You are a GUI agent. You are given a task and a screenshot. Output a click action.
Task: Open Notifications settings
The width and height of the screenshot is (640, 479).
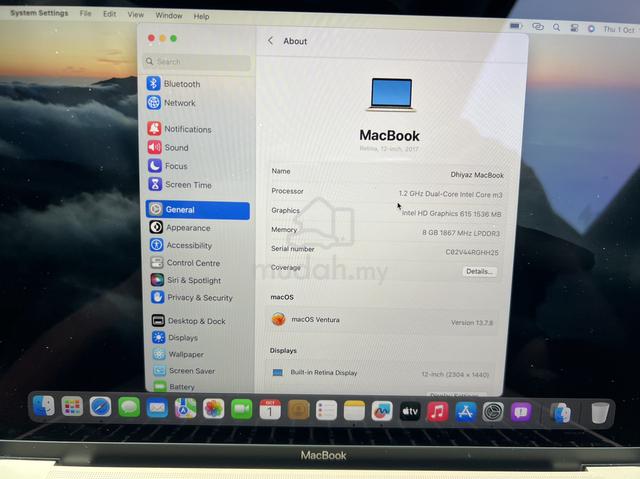tap(180, 129)
